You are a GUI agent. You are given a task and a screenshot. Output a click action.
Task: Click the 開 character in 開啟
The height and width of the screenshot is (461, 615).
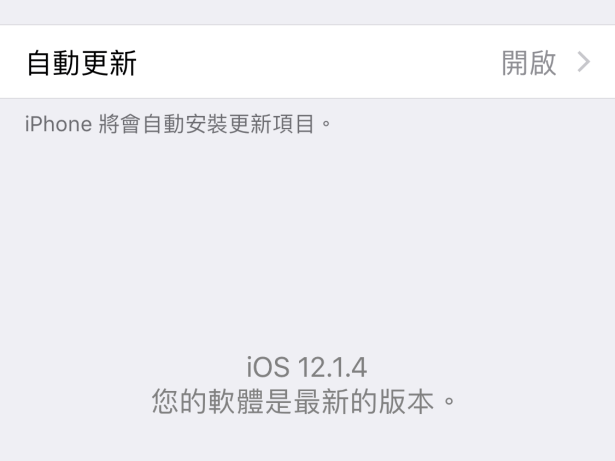point(515,62)
